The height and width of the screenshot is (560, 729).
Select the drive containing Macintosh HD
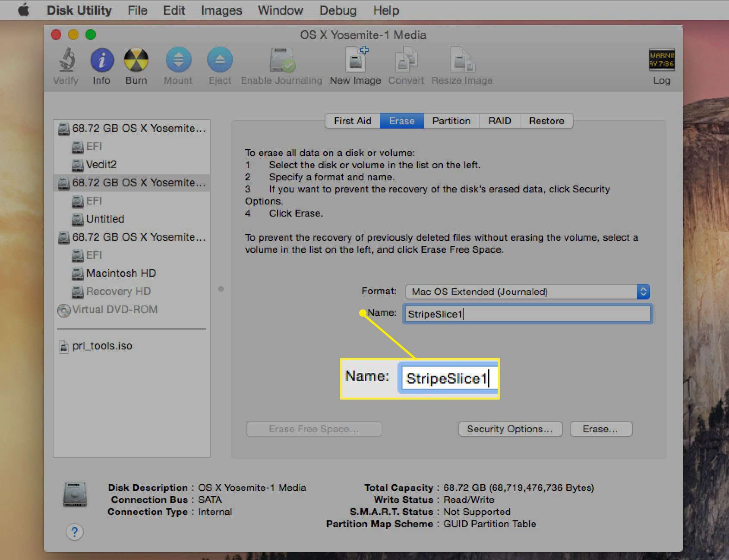coord(132,237)
